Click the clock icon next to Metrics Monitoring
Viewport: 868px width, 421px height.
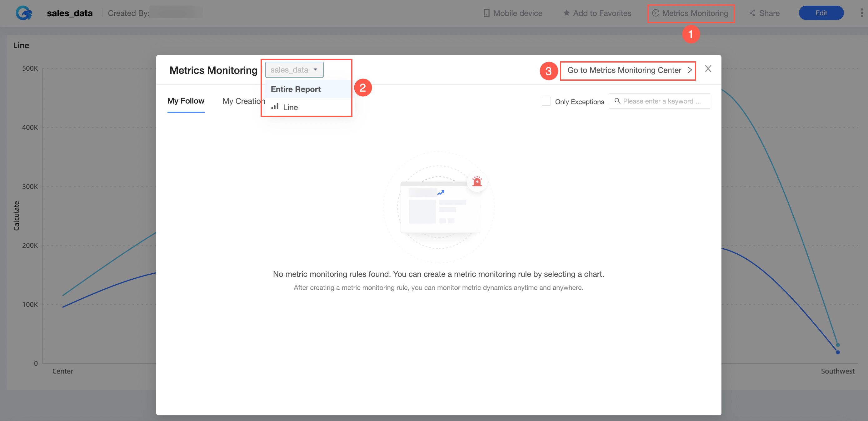coord(656,13)
